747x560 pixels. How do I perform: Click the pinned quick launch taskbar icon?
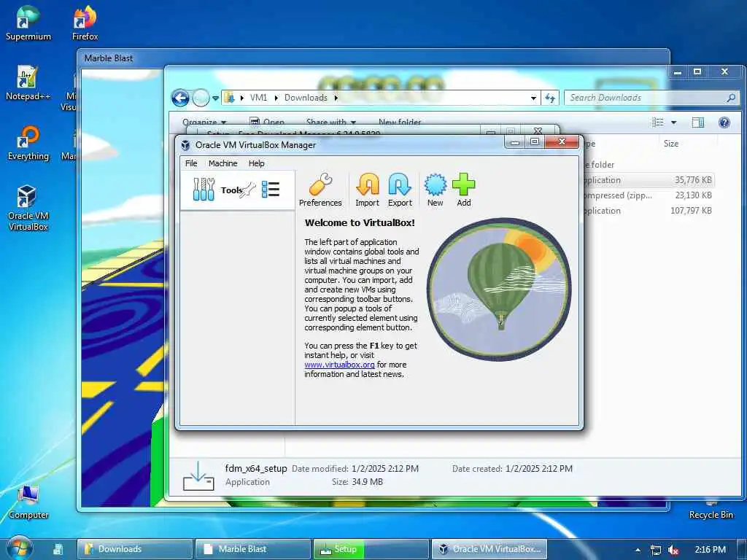58,550
